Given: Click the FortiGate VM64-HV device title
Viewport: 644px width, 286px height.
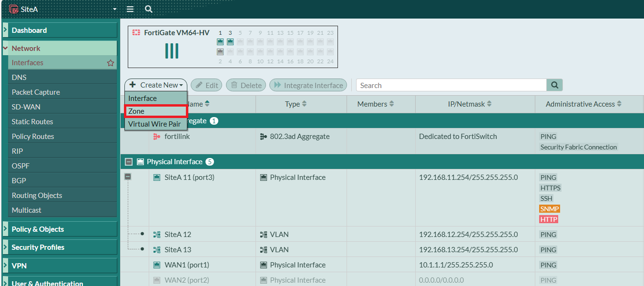Looking at the screenshot, I should tap(176, 33).
